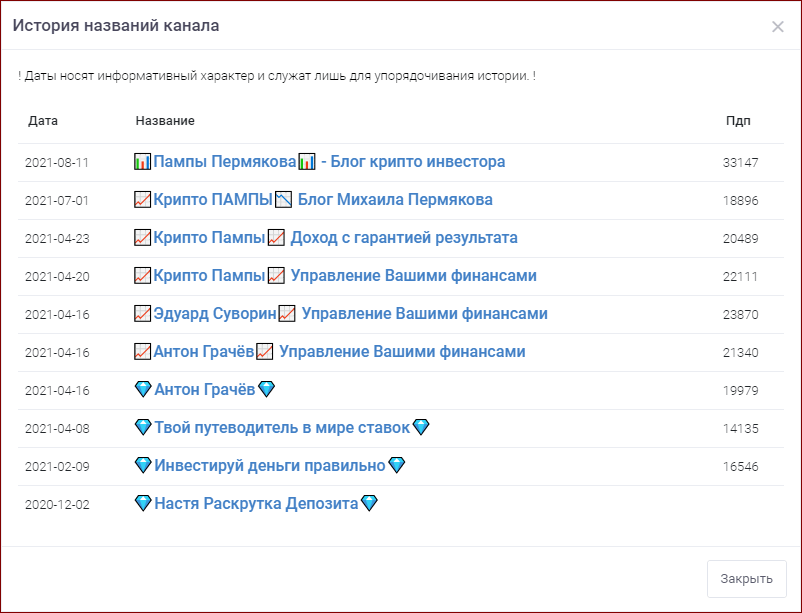Click the Закрыть button
This screenshot has width=802, height=613.
point(746,578)
